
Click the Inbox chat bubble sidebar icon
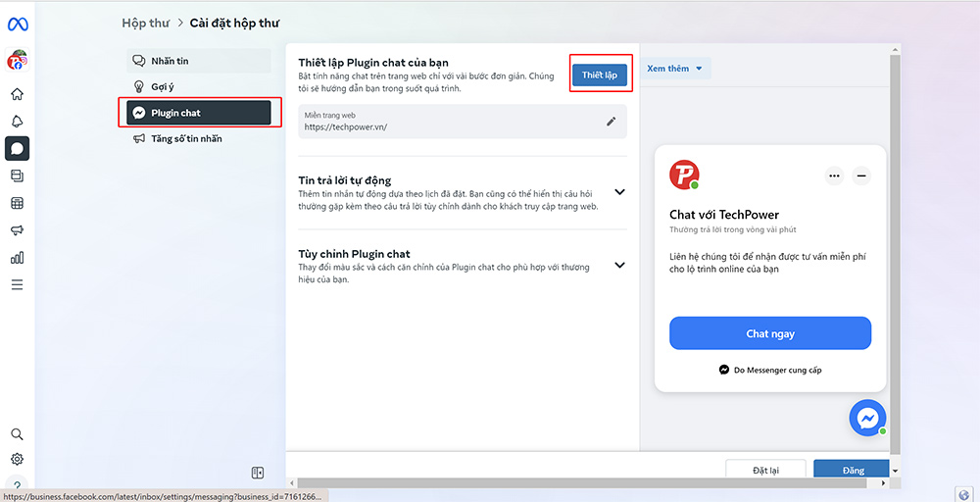tap(17, 149)
